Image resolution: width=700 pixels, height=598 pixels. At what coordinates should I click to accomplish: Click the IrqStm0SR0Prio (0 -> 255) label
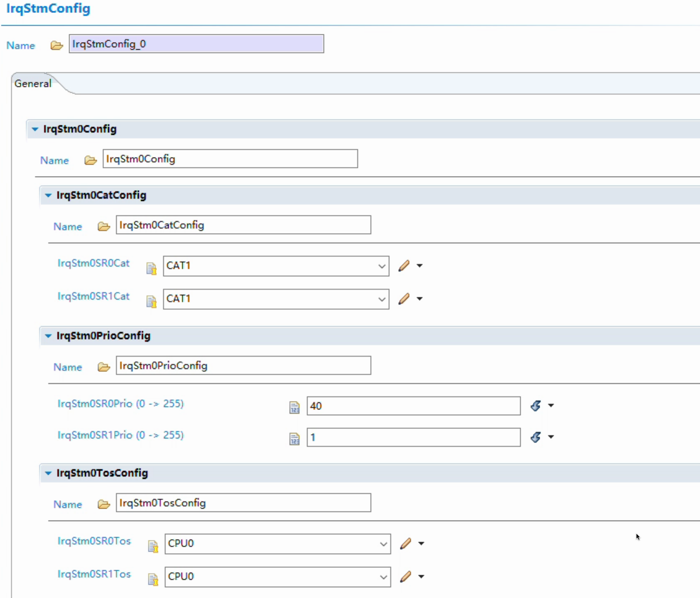(x=121, y=404)
